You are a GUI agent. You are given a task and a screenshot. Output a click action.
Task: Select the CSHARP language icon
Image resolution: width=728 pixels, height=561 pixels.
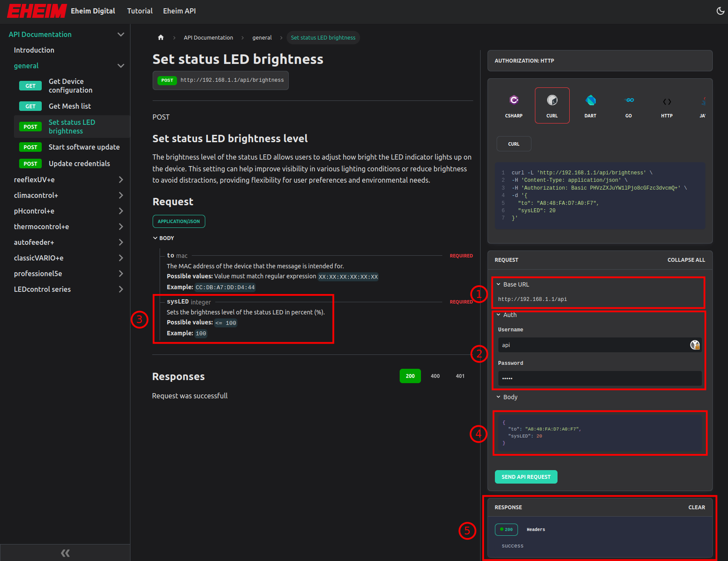click(514, 106)
